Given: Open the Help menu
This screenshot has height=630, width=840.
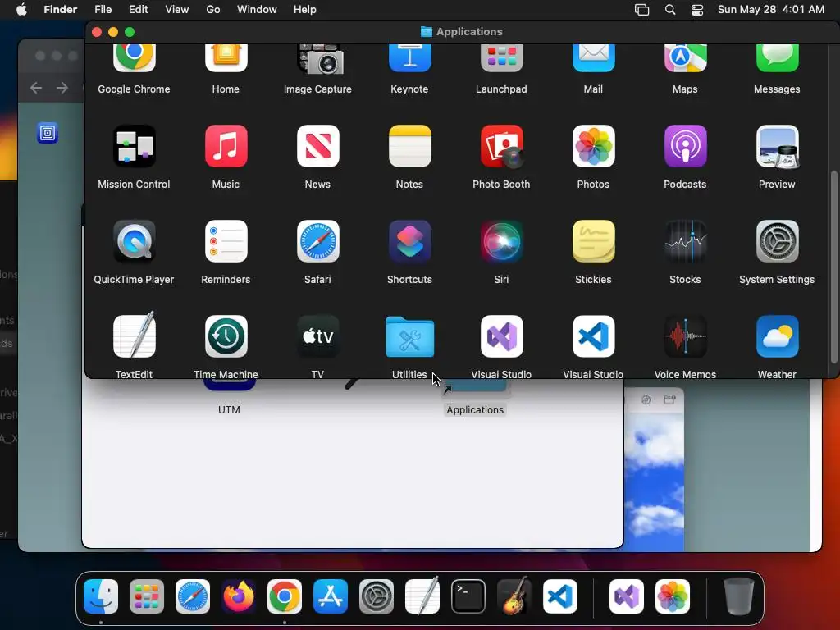Looking at the screenshot, I should pyautogui.click(x=305, y=10).
